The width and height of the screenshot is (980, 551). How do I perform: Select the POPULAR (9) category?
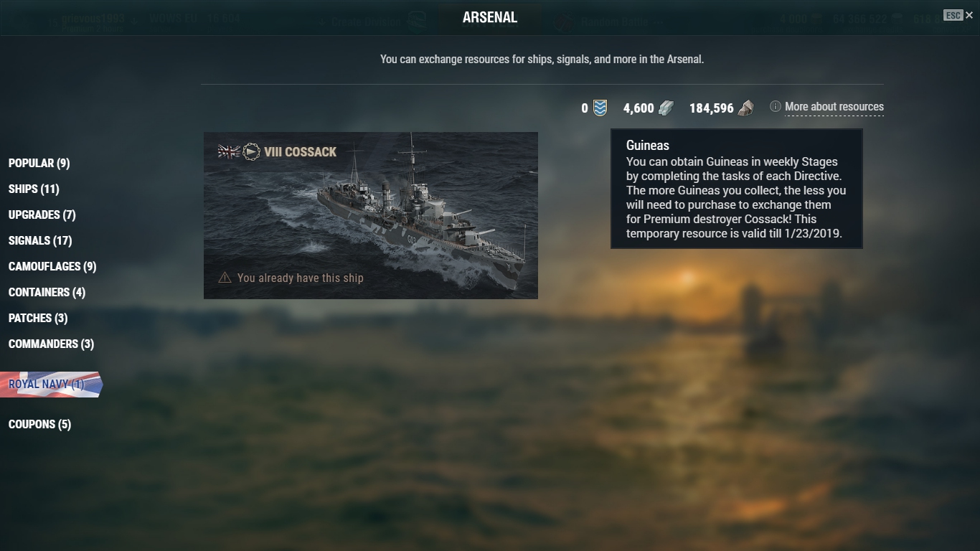[39, 163]
